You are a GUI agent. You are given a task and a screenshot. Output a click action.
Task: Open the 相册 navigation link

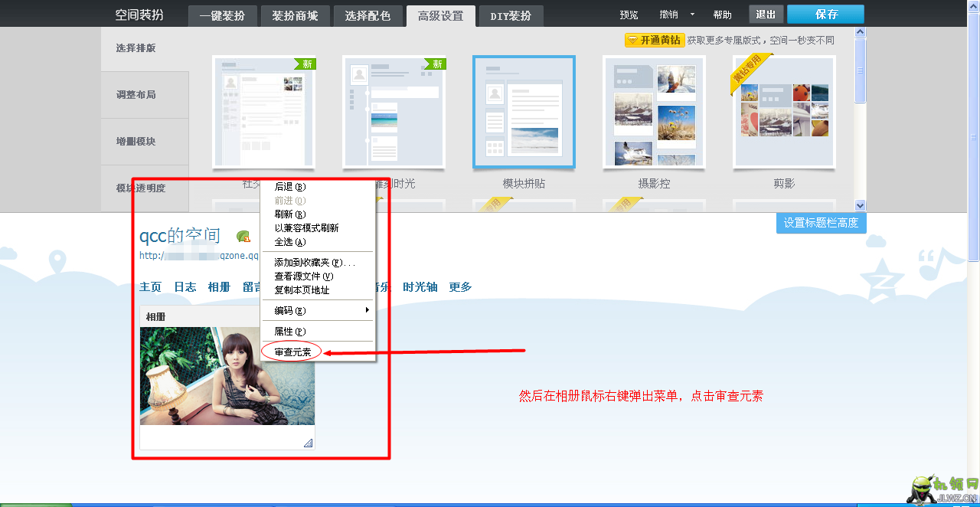(219, 287)
